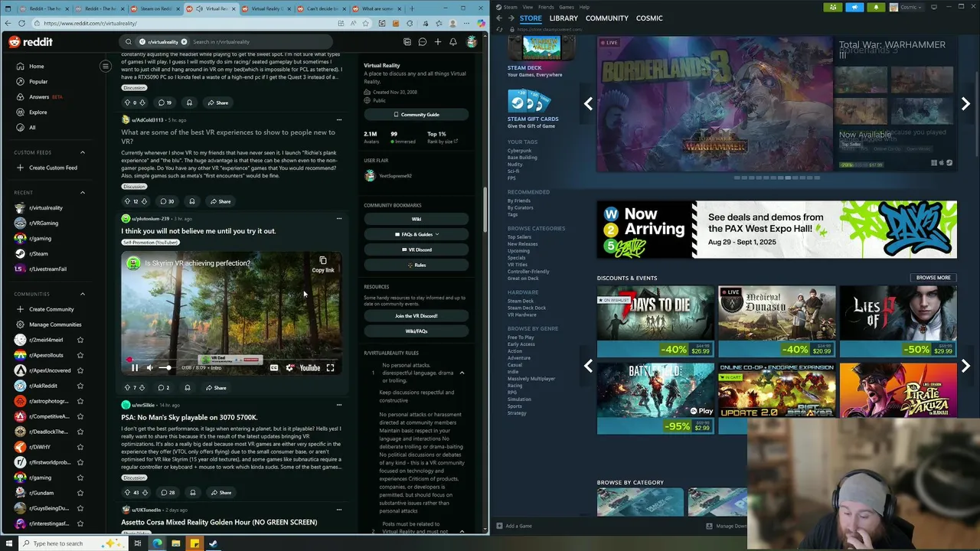Open COSMIC profile tab in Steam

point(649,18)
